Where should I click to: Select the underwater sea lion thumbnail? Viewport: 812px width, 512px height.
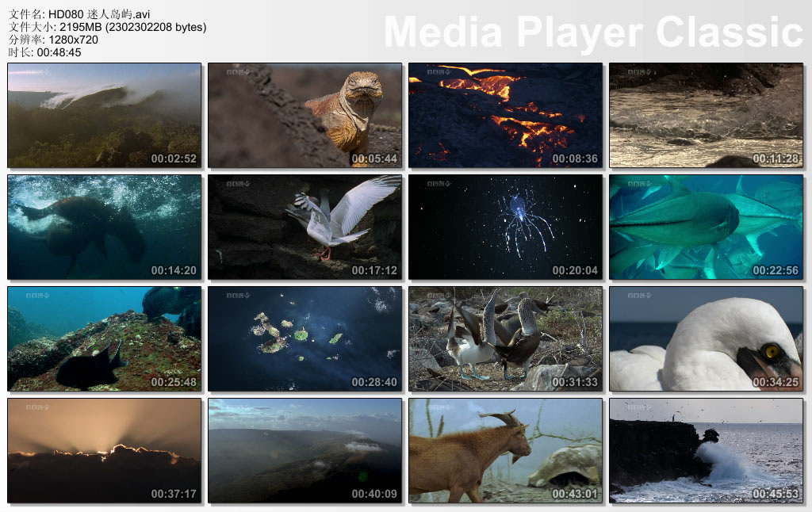point(104,227)
